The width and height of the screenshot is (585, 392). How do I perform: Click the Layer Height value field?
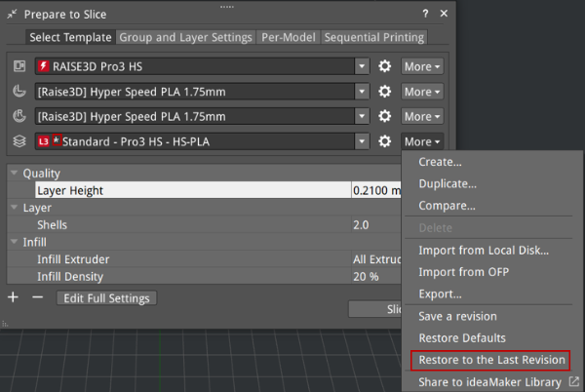[x=376, y=191]
